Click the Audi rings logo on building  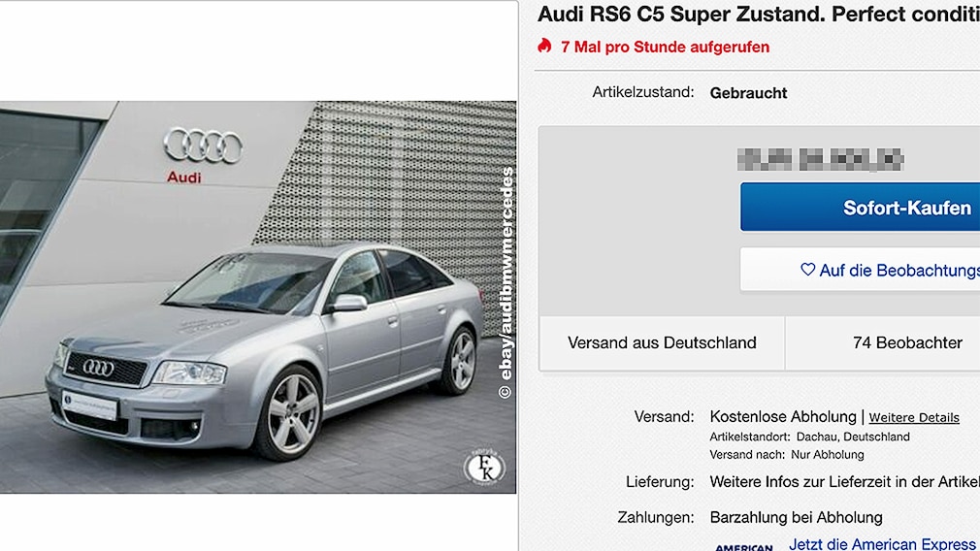[x=203, y=146]
